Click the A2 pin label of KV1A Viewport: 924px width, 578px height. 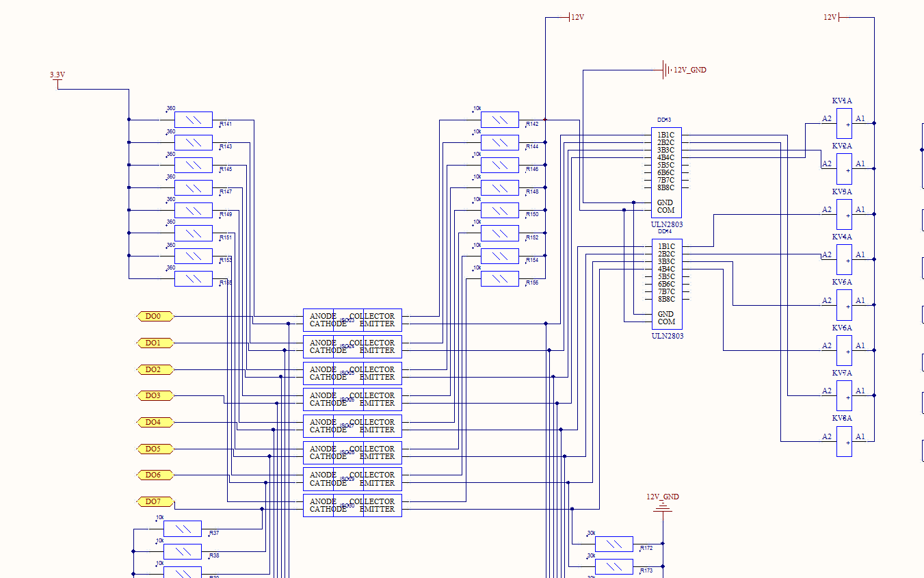(827, 118)
